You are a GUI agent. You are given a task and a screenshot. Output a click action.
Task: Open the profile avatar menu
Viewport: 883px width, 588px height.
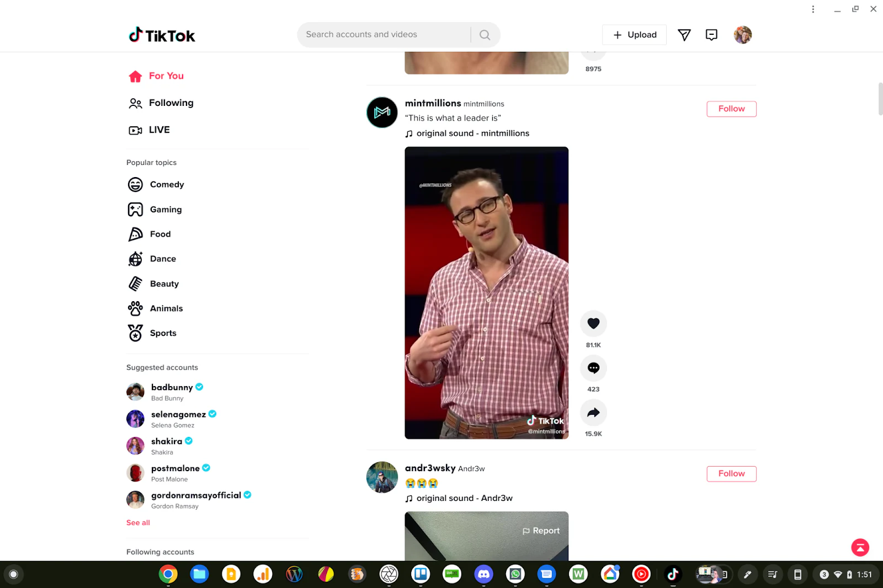[743, 35]
